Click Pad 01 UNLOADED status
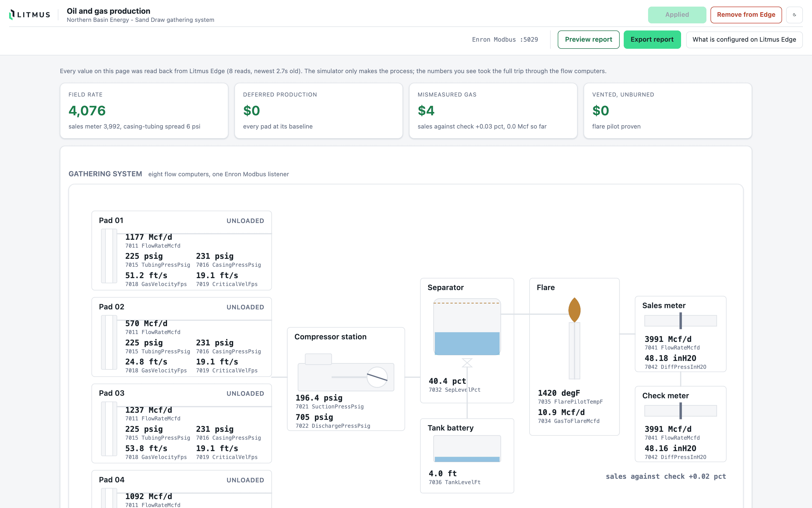 pyautogui.click(x=245, y=221)
